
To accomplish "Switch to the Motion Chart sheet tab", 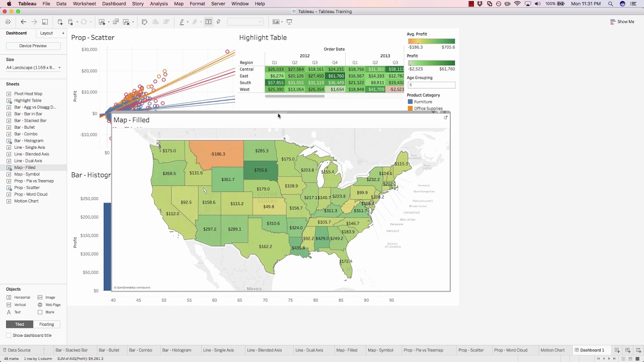I will click(x=552, y=350).
